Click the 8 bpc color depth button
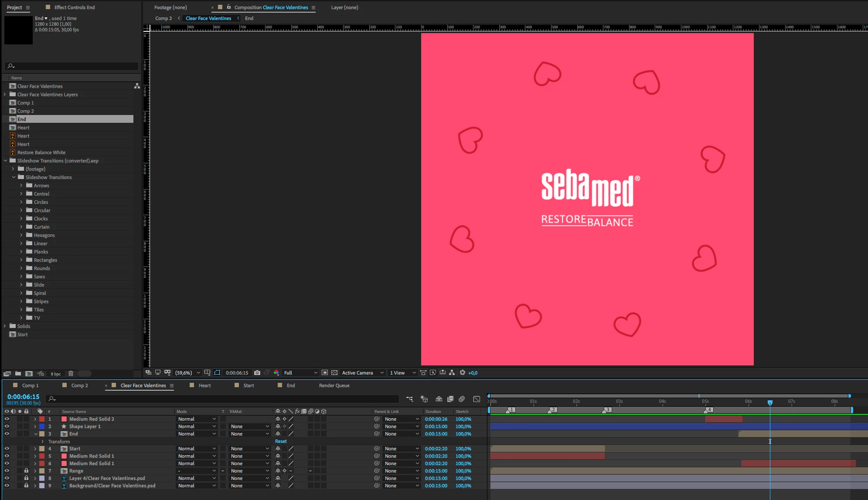 [56, 374]
